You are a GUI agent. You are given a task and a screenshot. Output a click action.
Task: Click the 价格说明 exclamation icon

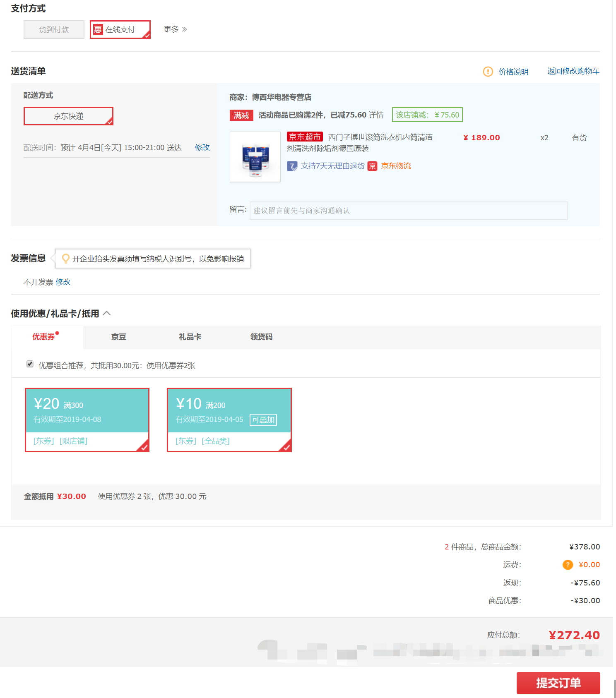[x=488, y=72]
